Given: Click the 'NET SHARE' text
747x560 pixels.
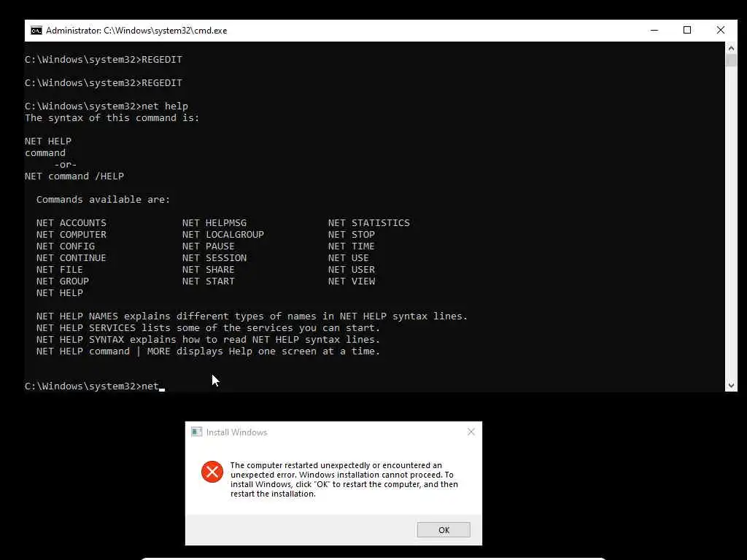Looking at the screenshot, I should click(208, 270).
